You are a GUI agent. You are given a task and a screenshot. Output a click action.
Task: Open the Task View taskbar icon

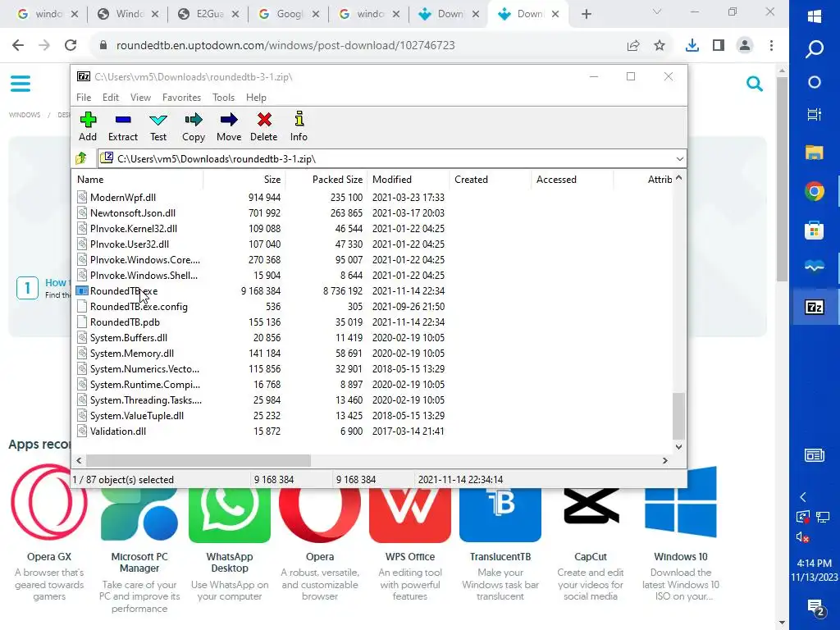click(x=815, y=114)
